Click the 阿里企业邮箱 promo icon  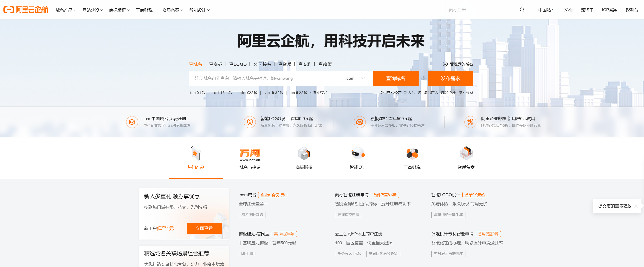[470, 122]
